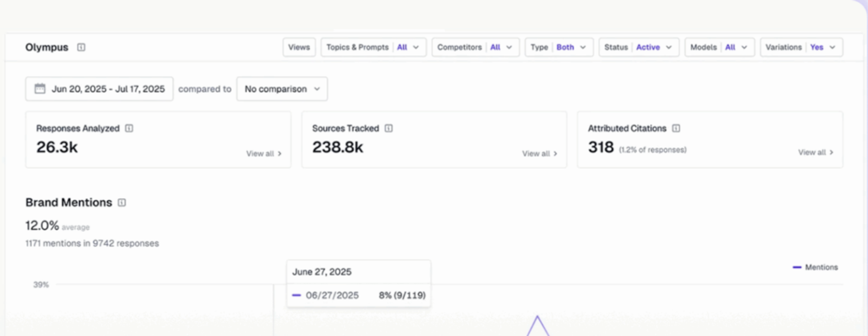Open the No comparison dropdown
Image resolution: width=868 pixels, height=336 pixels.
pos(282,89)
